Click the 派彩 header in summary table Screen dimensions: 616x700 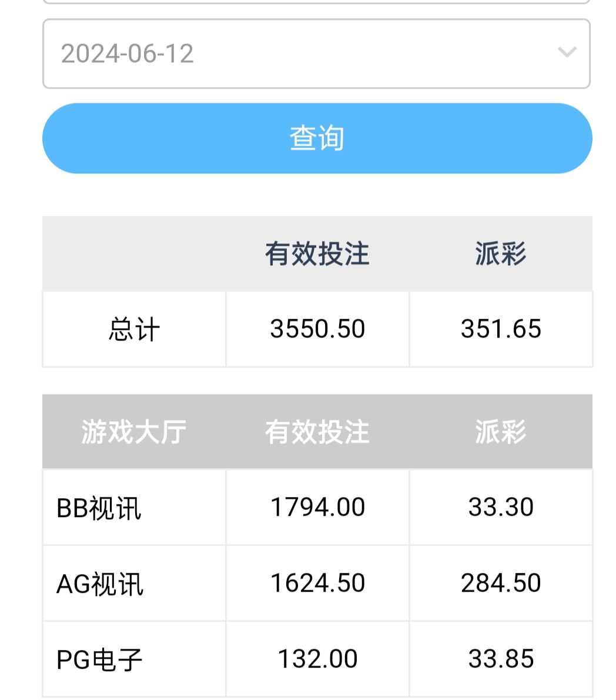point(501,254)
